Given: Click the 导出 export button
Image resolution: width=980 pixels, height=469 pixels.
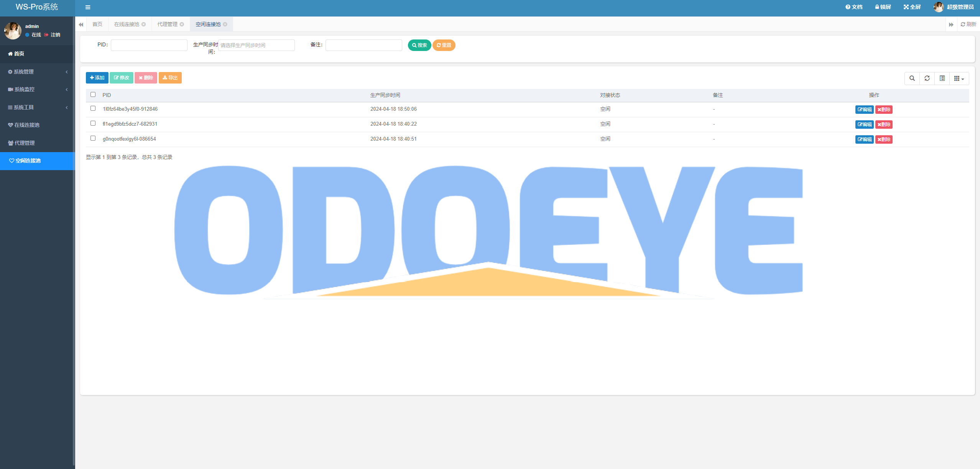Looking at the screenshot, I should 170,78.
